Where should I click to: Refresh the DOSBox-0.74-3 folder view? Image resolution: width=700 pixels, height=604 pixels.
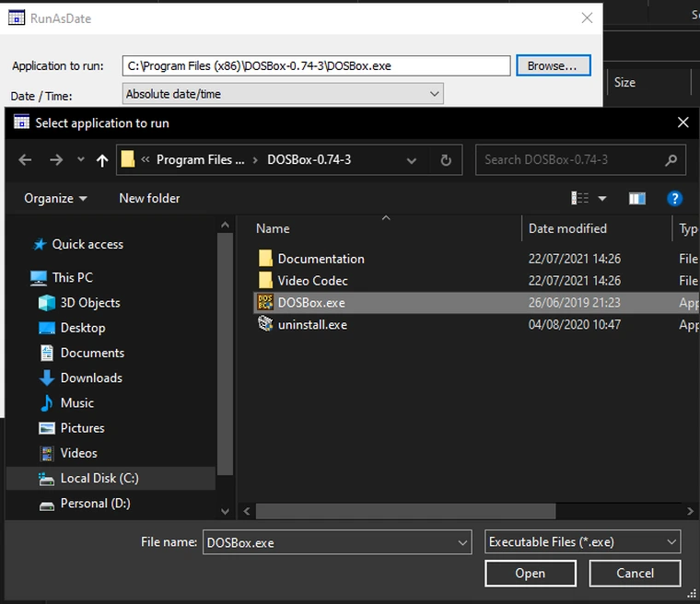coord(446,160)
